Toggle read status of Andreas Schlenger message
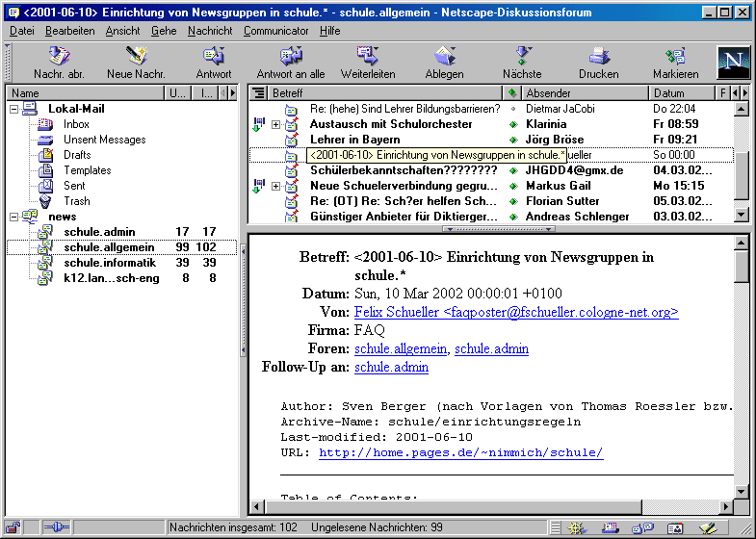The image size is (756, 539). [513, 217]
